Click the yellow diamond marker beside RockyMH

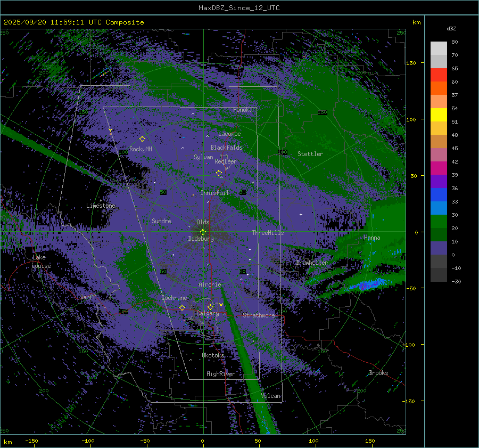(x=142, y=139)
